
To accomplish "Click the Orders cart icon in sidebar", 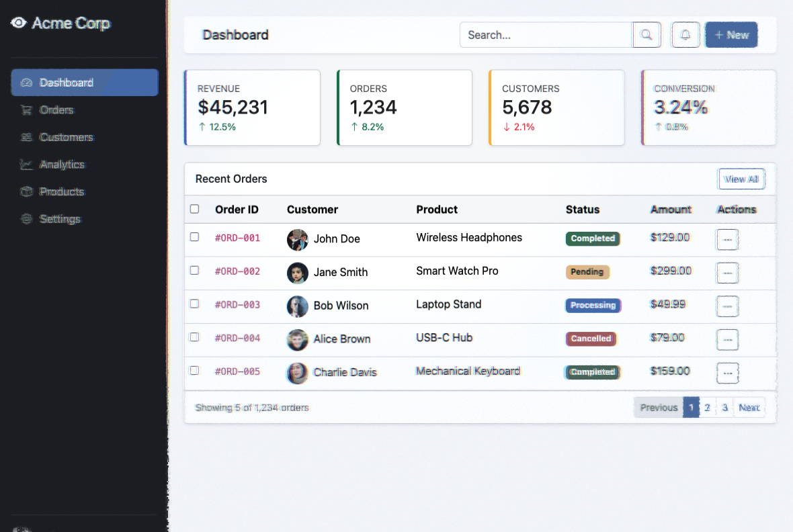I will (x=27, y=110).
